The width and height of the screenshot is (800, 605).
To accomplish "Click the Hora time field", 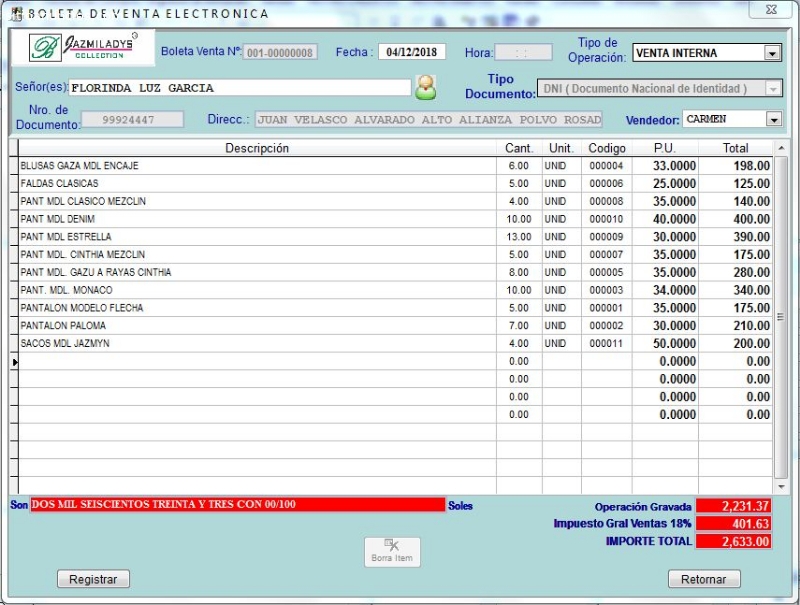I will coord(523,52).
